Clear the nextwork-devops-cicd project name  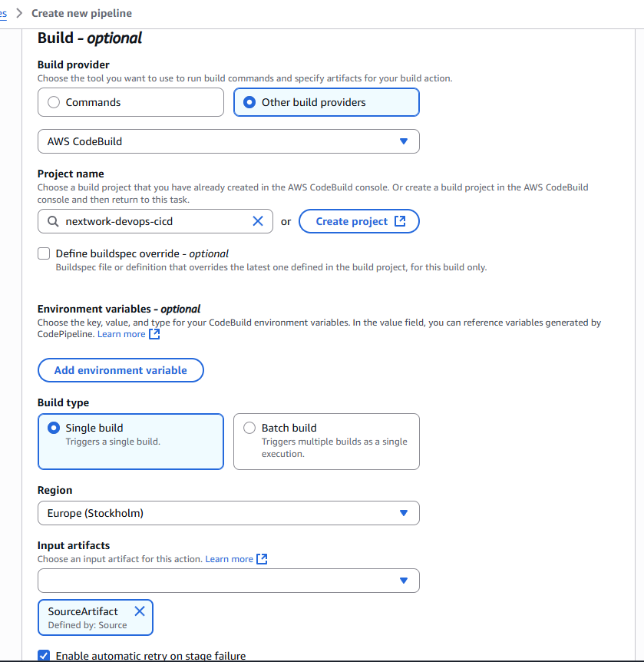pyautogui.click(x=258, y=221)
